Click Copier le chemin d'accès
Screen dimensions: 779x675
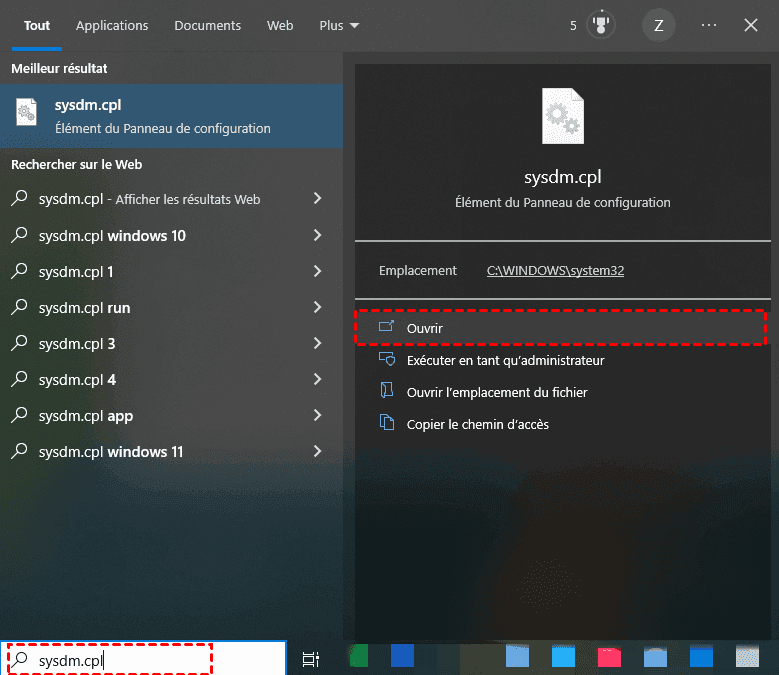pyautogui.click(x=477, y=424)
